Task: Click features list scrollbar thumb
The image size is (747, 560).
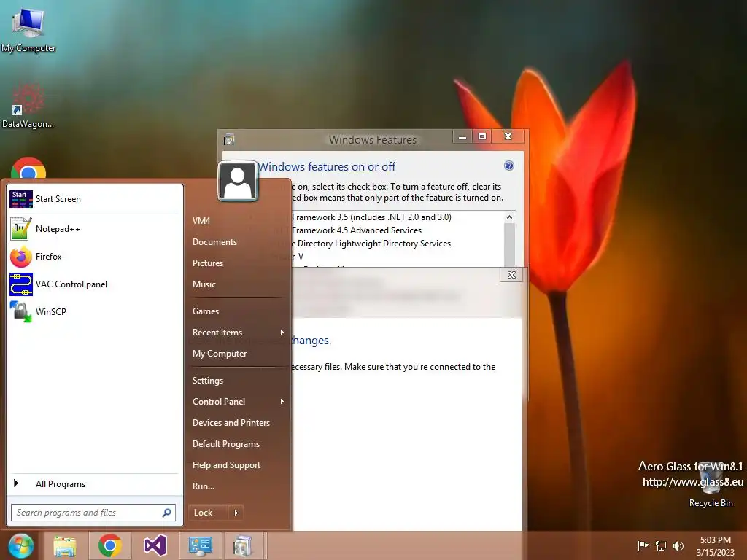Action: pos(509,245)
